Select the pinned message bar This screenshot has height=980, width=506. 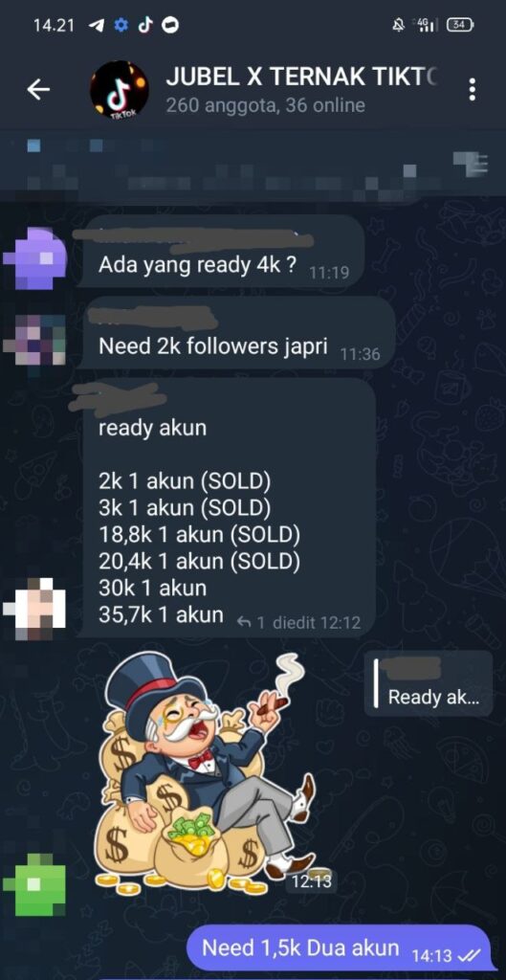pos(253,165)
